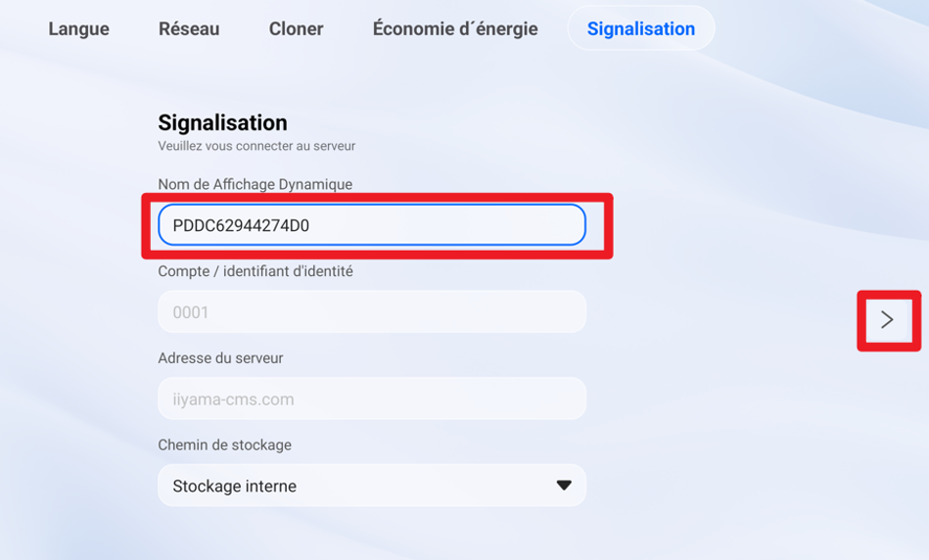The image size is (929, 560).
Task: Open the Langue tab
Action: [78, 28]
